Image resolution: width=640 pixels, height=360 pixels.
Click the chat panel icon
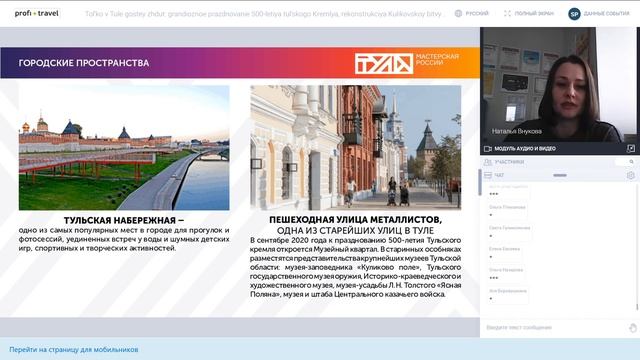pyautogui.click(x=488, y=175)
